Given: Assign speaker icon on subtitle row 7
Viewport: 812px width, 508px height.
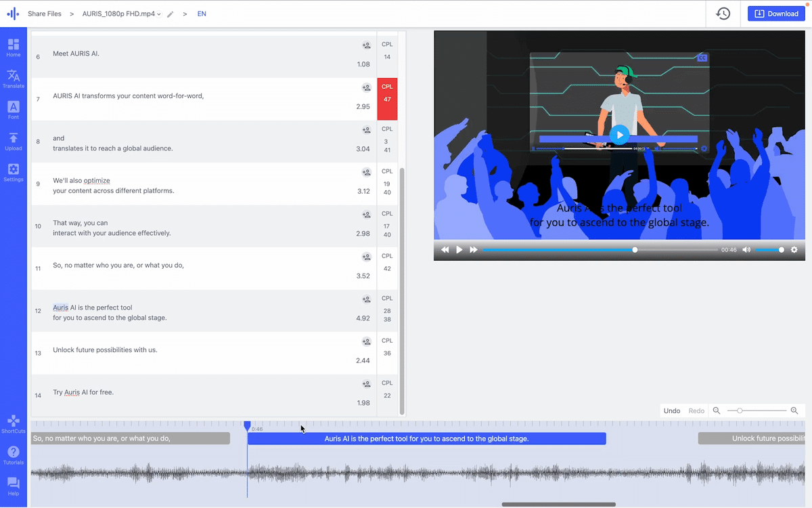Looking at the screenshot, I should 366,87.
